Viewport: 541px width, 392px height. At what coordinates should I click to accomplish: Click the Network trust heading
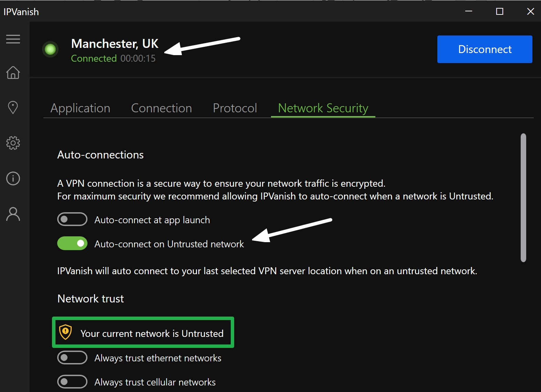click(x=91, y=299)
